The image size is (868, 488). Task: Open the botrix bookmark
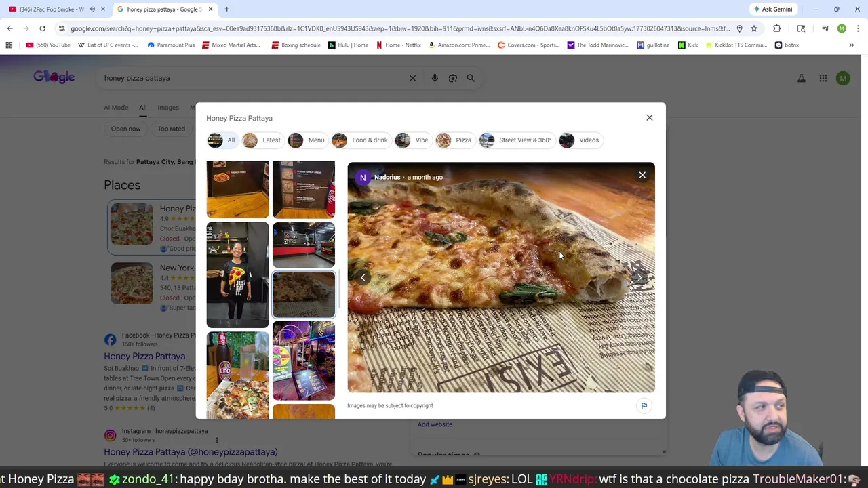point(787,45)
